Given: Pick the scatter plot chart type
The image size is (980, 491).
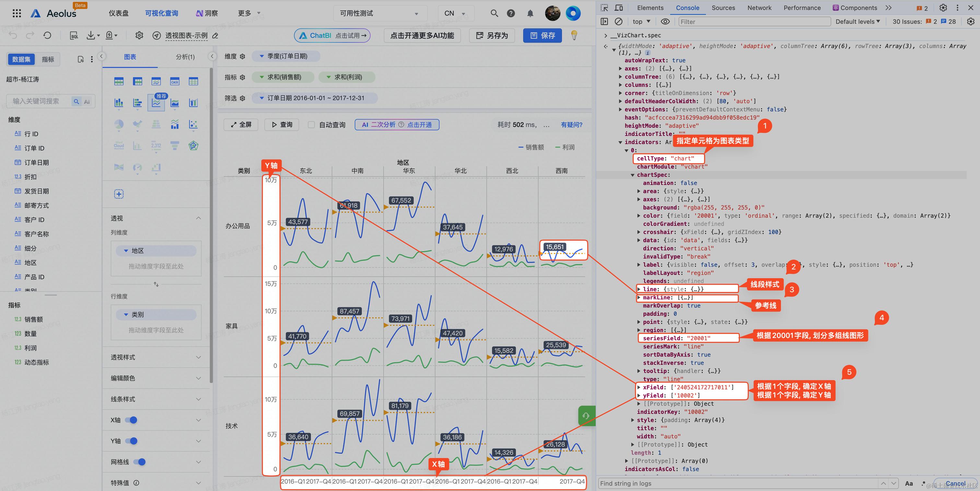Looking at the screenshot, I should coord(193,125).
